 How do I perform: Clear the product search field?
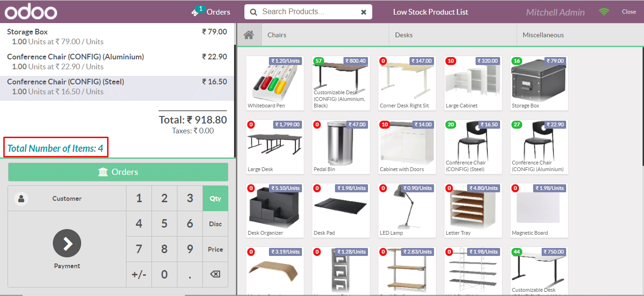[363, 12]
